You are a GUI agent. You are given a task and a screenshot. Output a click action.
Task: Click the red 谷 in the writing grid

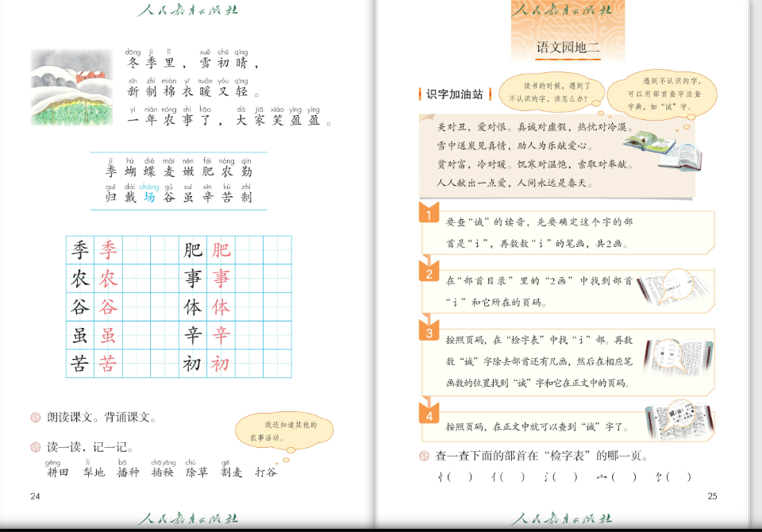[x=109, y=306]
